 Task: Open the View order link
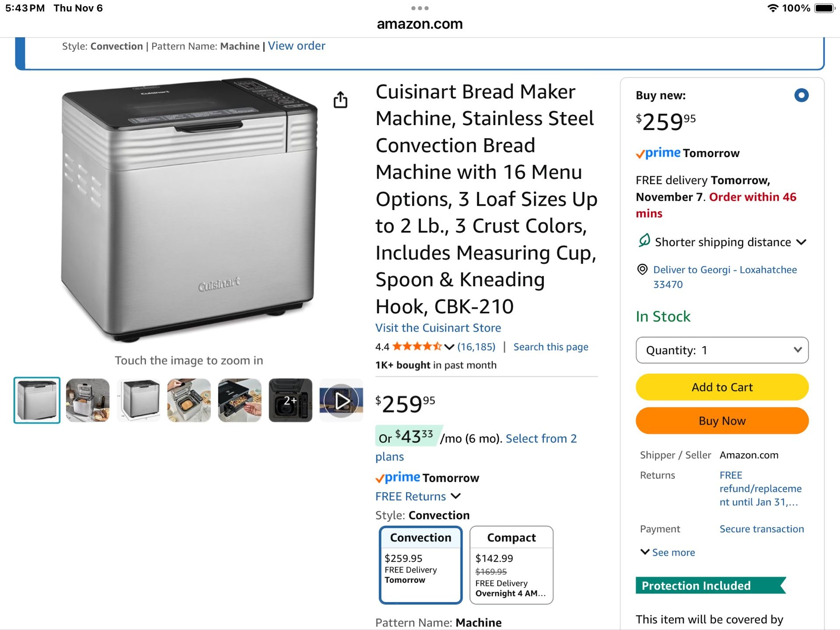297,46
